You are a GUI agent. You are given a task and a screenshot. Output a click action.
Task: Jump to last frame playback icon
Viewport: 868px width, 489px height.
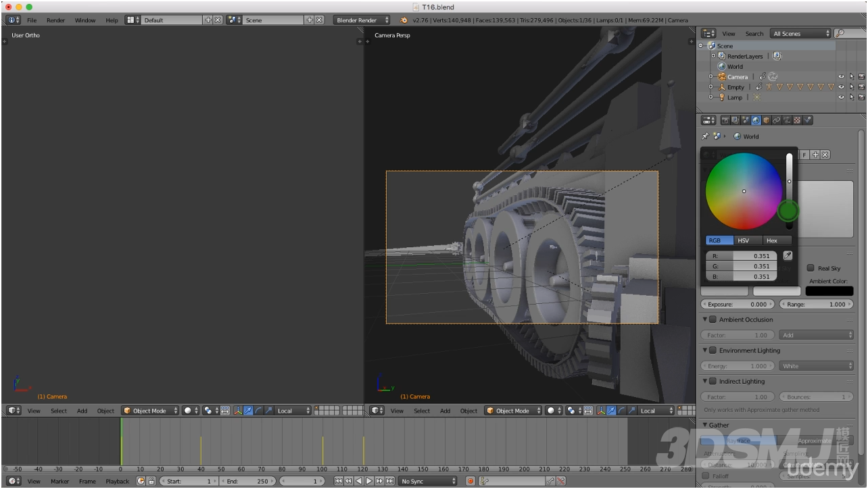(390, 481)
